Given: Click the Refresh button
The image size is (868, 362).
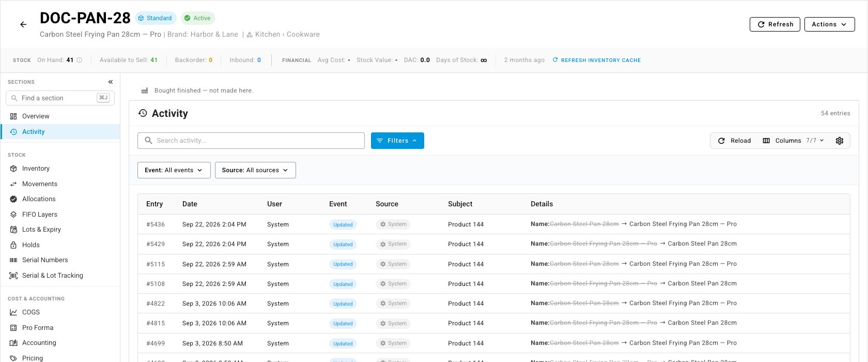Looking at the screenshot, I should coord(775,24).
